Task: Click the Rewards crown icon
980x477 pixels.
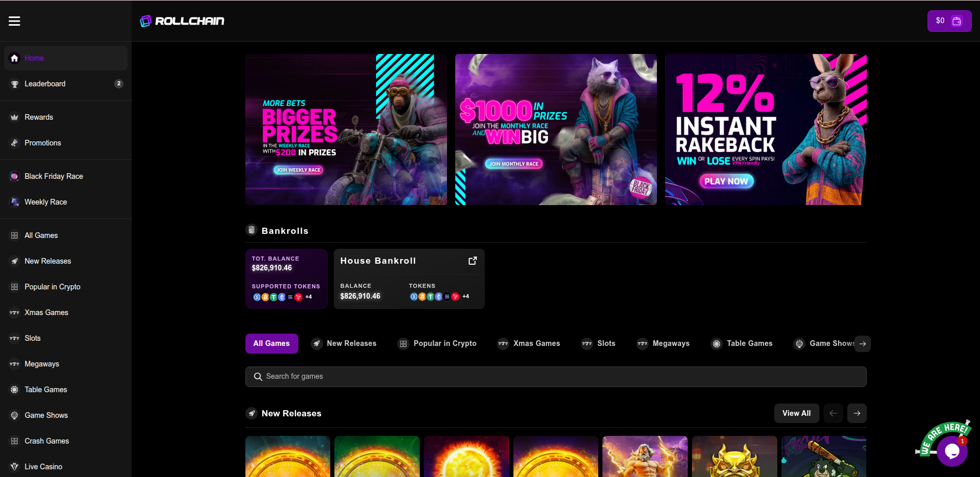Action: click(14, 117)
